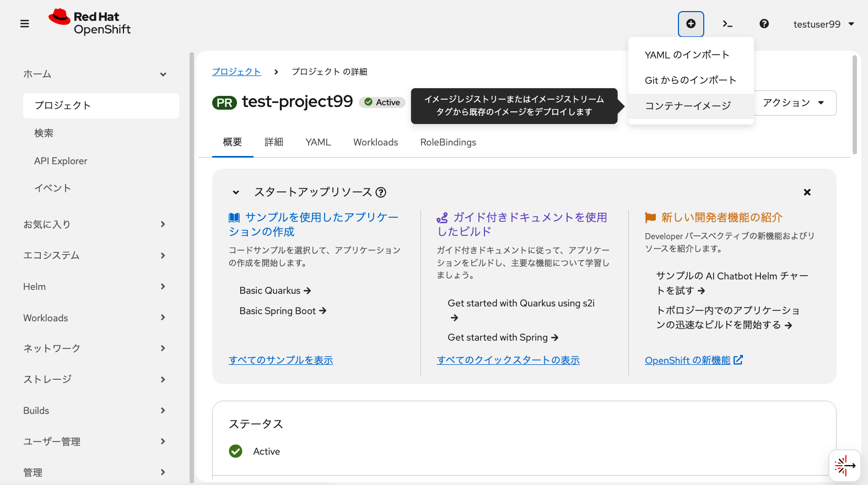Click arrow icon after Basic Quarkus
Image resolution: width=868 pixels, height=485 pixels.
click(x=308, y=290)
